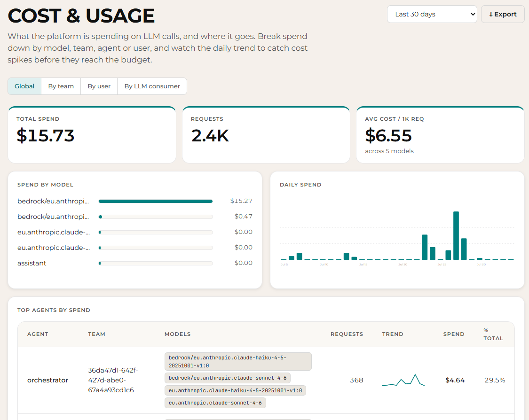Click the $0.47 model spend amount
The height and width of the screenshot is (420, 529).
(243, 217)
